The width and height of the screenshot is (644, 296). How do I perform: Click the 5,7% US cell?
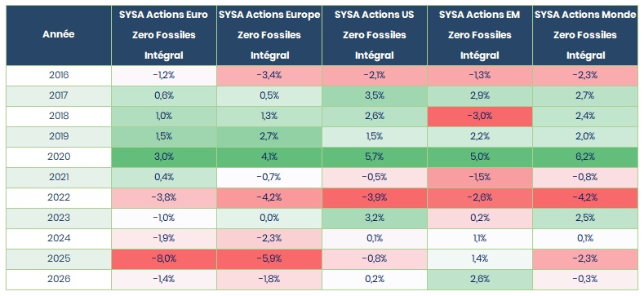pos(375,157)
